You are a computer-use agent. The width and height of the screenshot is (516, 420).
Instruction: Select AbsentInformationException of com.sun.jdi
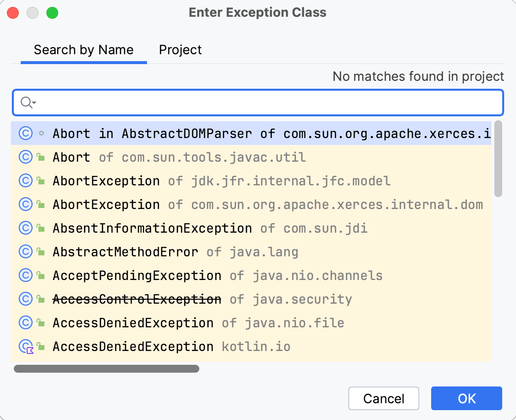tap(251, 228)
